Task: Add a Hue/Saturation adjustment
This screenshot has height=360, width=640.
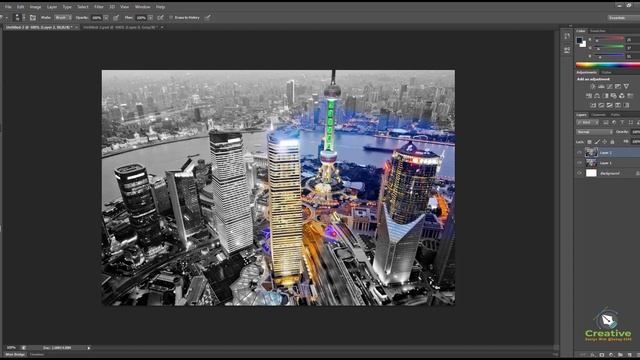Action: pyautogui.click(x=589, y=96)
